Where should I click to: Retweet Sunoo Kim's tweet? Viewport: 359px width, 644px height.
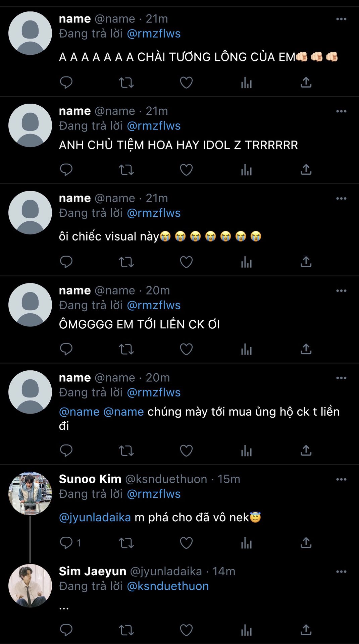(126, 543)
